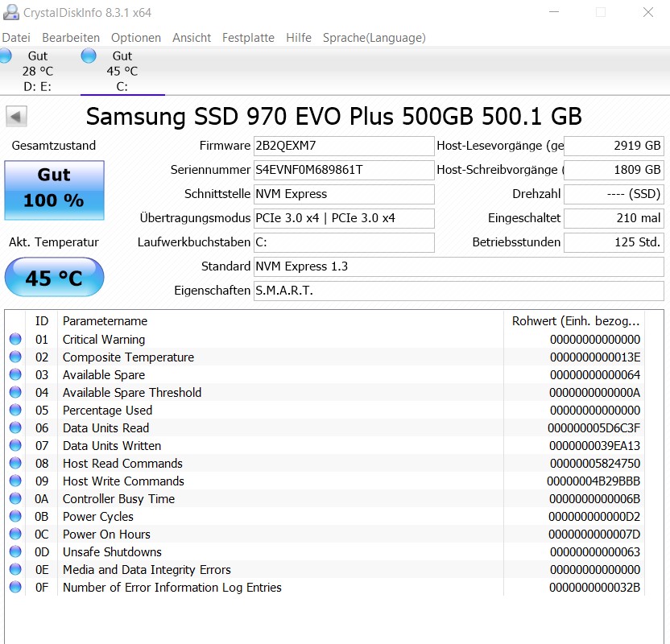Click status dot for Percentage Used row
The height and width of the screenshot is (644, 670).
(15, 410)
